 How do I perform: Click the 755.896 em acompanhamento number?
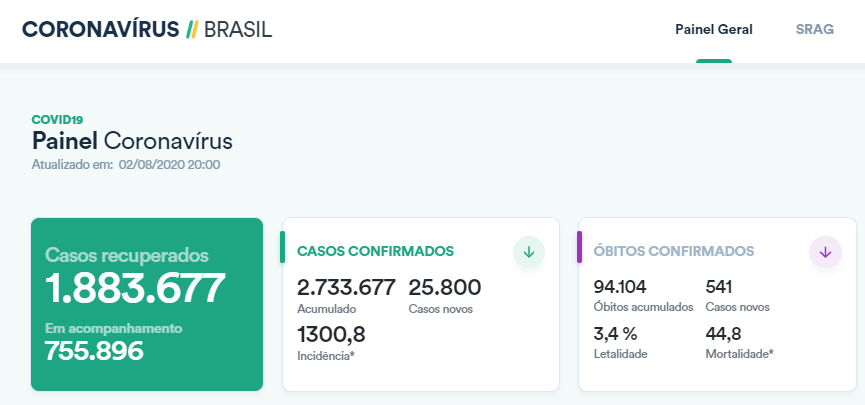[94, 350]
